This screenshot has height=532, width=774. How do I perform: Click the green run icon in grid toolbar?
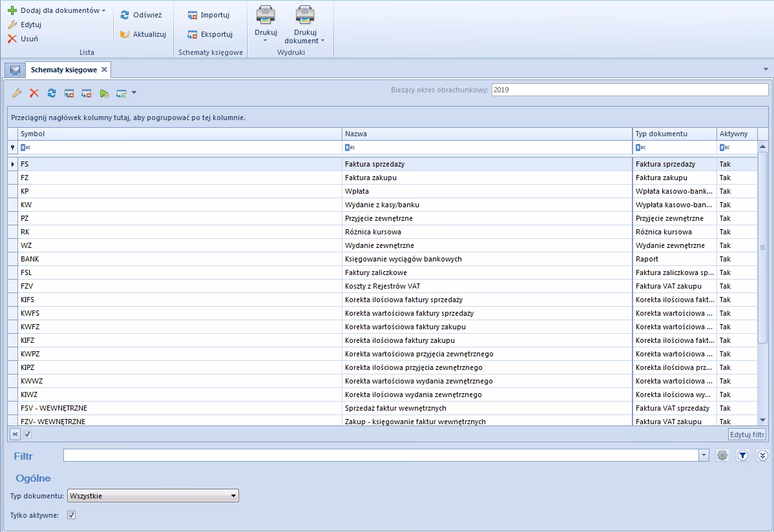104,93
